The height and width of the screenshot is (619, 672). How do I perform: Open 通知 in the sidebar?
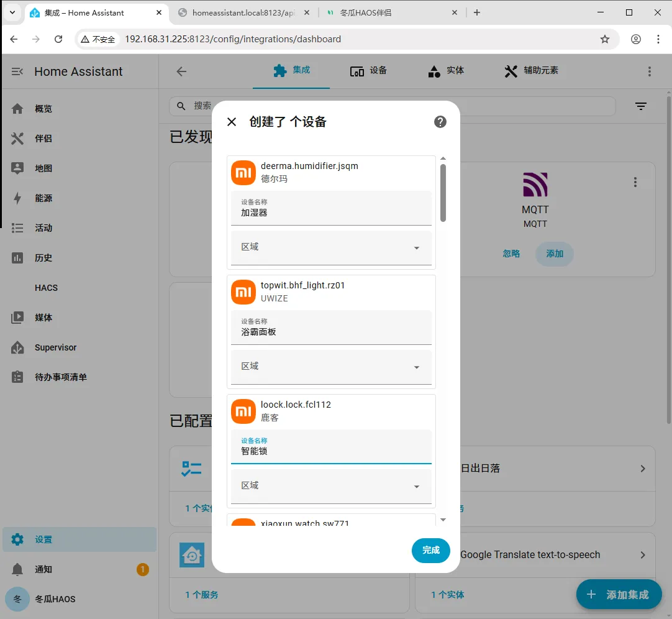(79, 569)
